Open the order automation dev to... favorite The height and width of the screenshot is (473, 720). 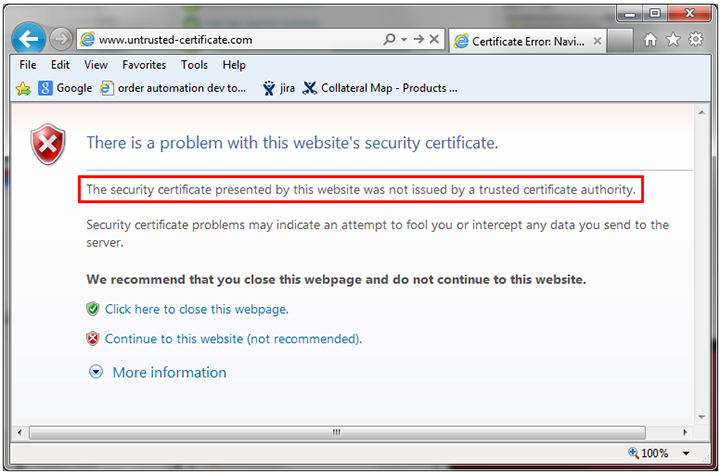coord(173,88)
